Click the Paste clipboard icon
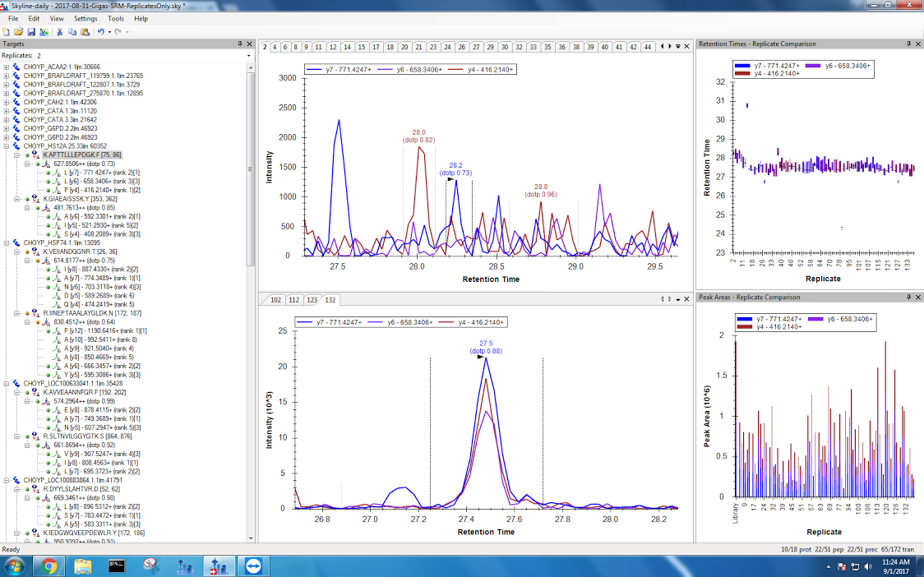The height and width of the screenshot is (577, 924). coord(85,32)
